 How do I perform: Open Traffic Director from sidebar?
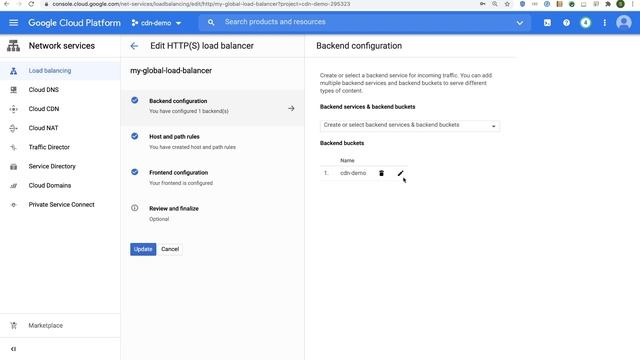pos(60,147)
